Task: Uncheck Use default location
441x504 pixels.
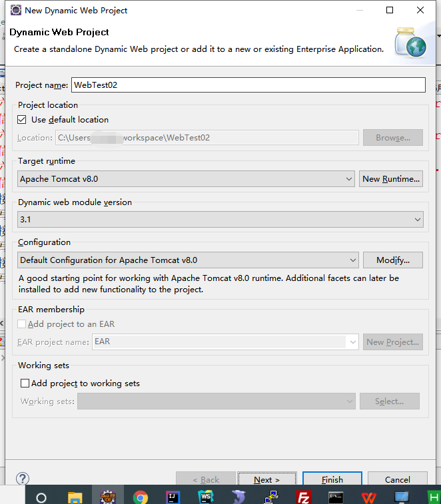Action: pos(22,120)
